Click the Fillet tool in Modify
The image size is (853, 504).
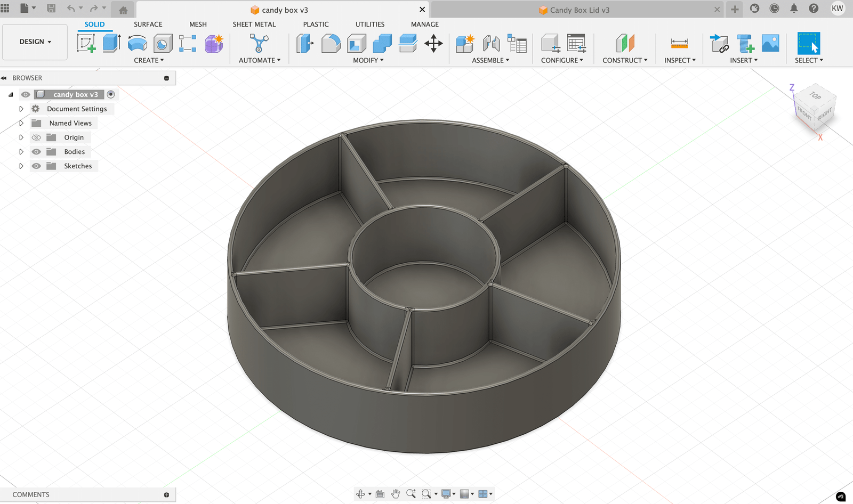pos(331,43)
